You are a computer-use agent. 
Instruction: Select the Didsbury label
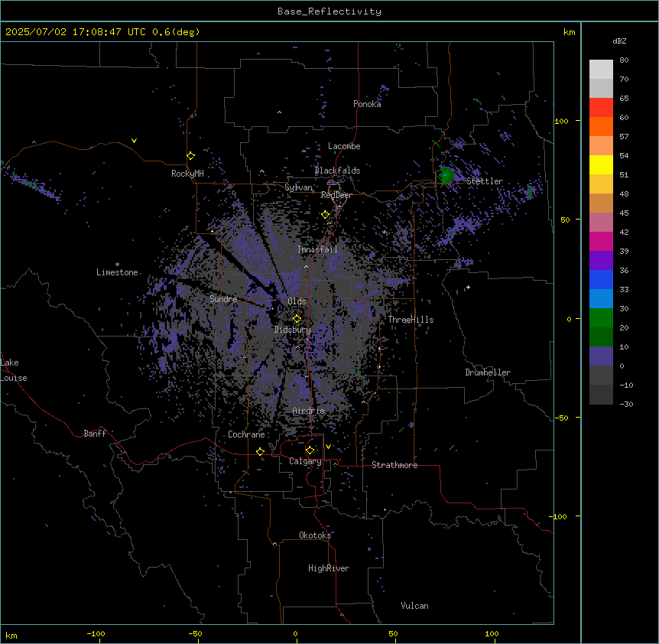pos(293,330)
